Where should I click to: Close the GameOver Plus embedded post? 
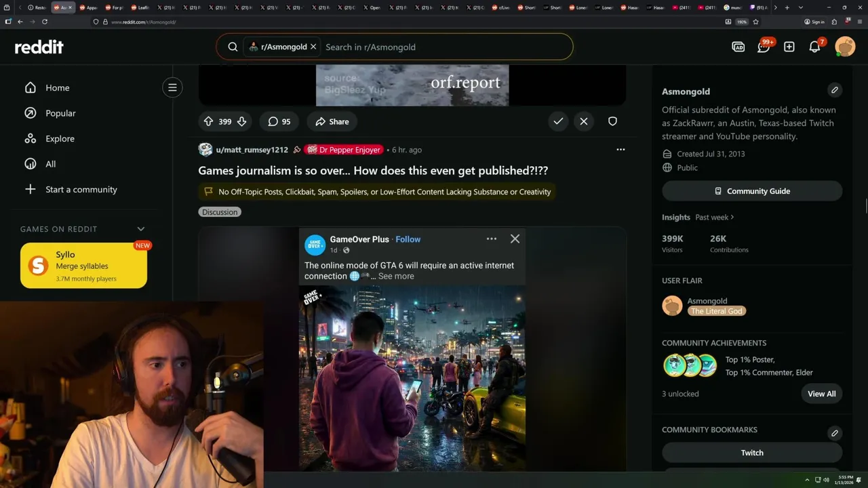coord(515,239)
